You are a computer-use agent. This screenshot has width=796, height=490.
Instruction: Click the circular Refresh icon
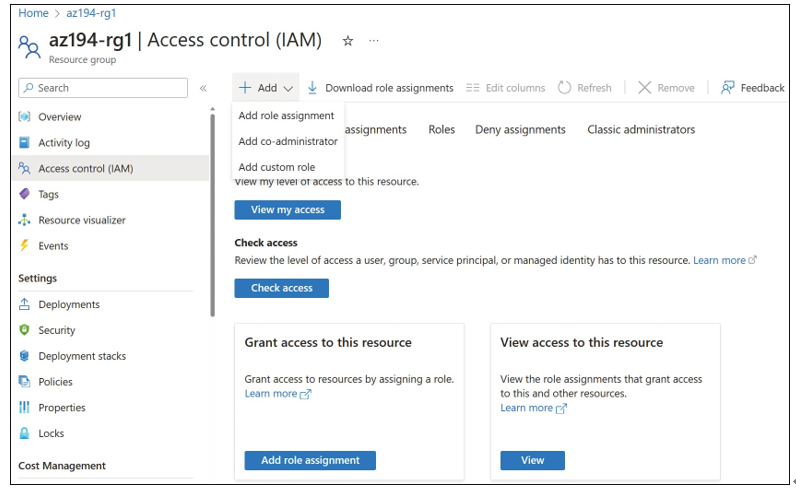tap(565, 88)
